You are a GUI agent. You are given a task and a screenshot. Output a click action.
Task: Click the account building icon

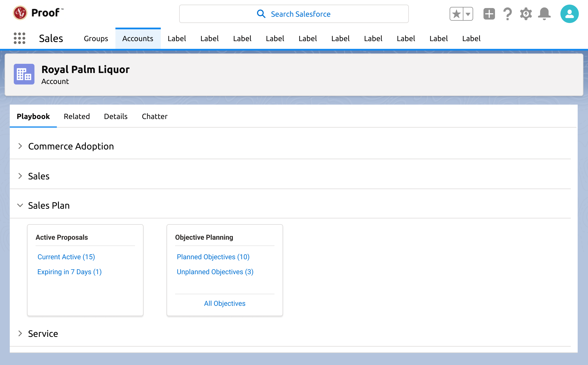24,74
